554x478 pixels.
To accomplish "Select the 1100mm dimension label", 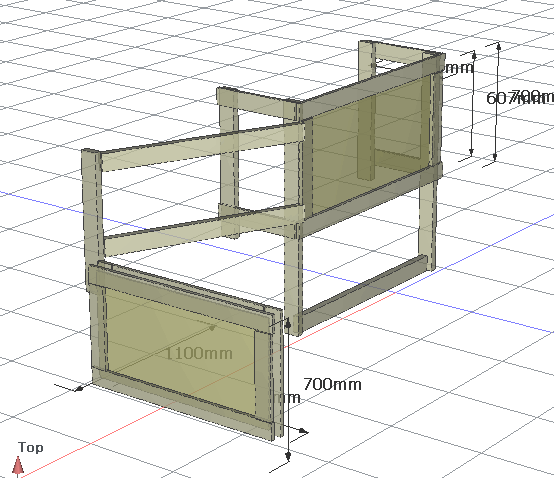I will 199,353.
